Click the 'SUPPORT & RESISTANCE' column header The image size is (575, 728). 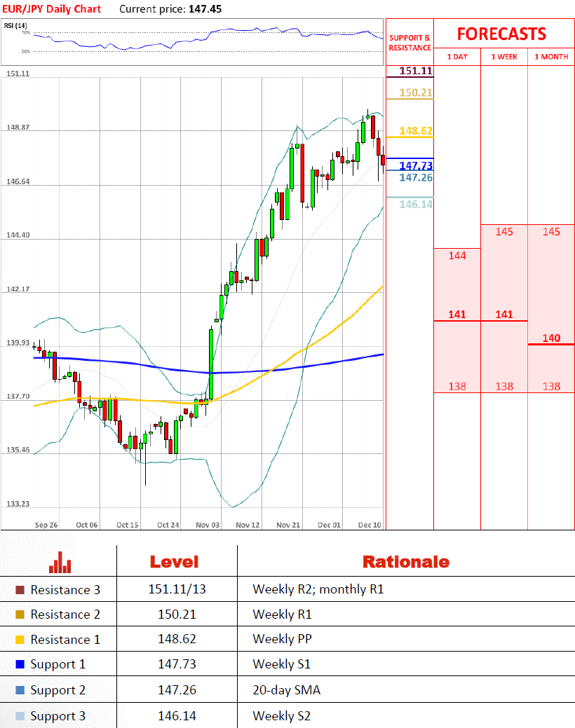(410, 43)
